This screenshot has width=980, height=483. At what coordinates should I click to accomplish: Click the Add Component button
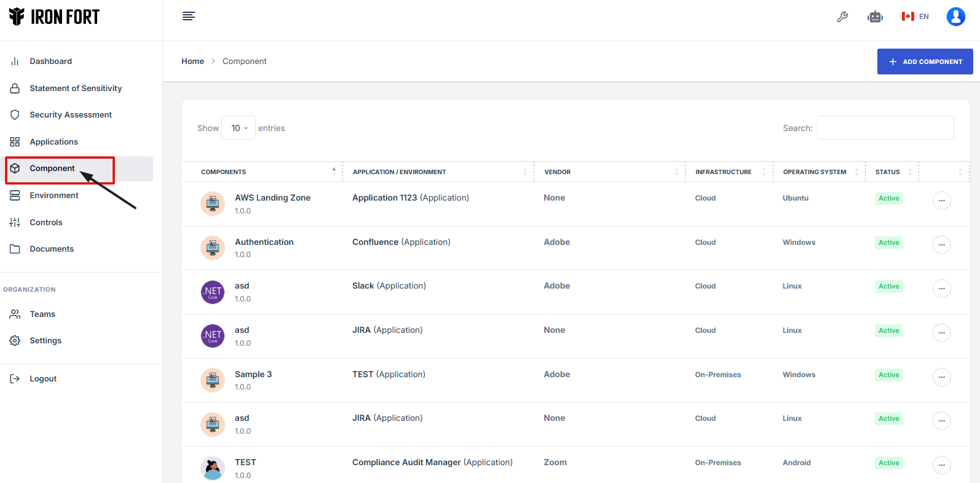tap(925, 62)
